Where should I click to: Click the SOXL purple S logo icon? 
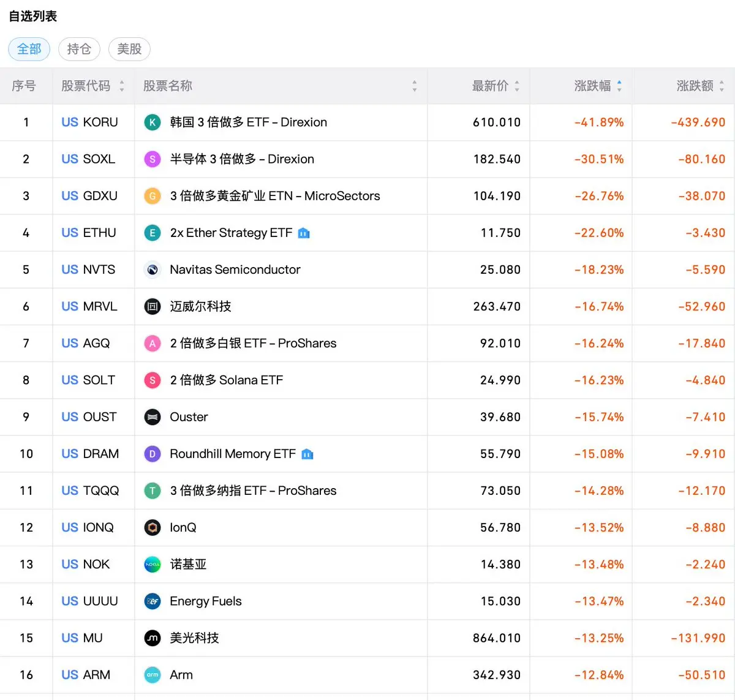coord(153,159)
